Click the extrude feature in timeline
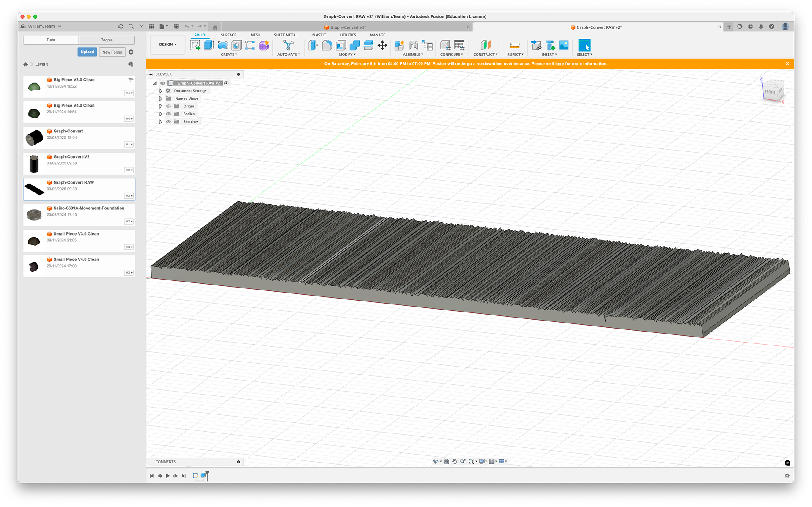 pyautogui.click(x=203, y=476)
